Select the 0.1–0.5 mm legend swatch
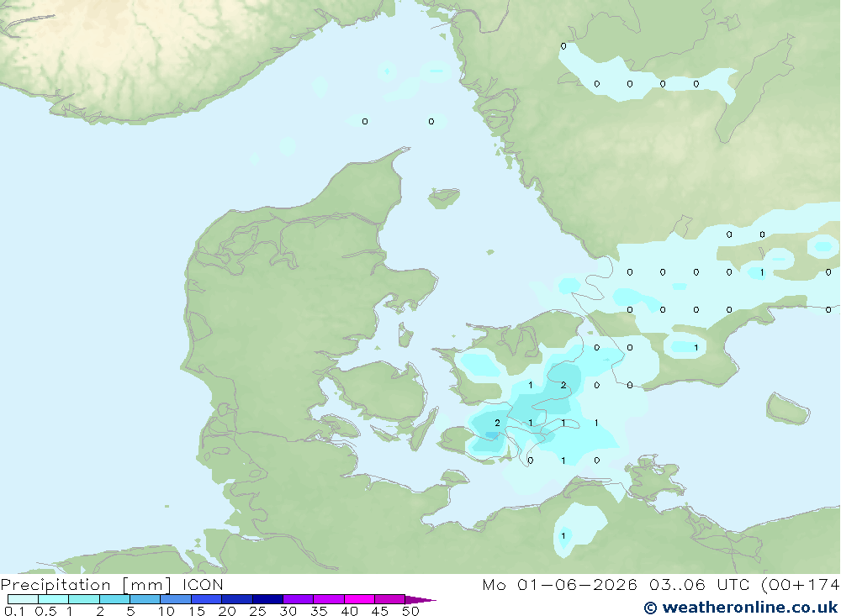This screenshot has height=616, width=841. [x=23, y=599]
